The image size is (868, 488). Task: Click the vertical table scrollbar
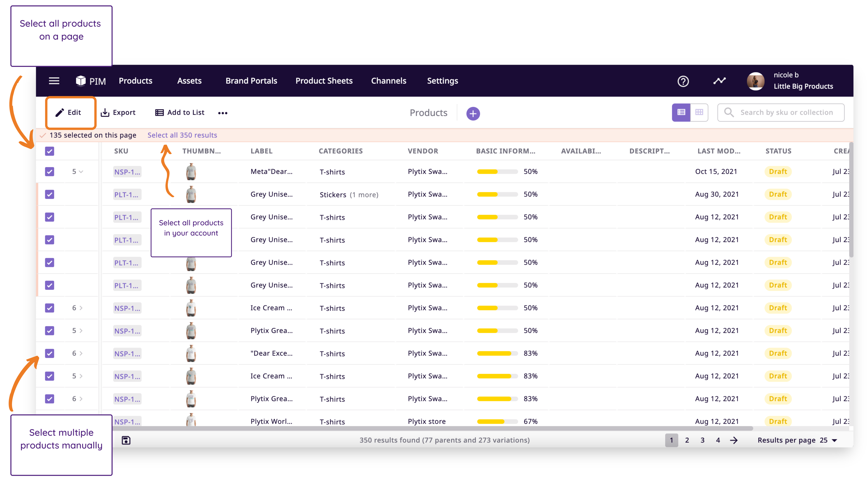pyautogui.click(x=851, y=200)
